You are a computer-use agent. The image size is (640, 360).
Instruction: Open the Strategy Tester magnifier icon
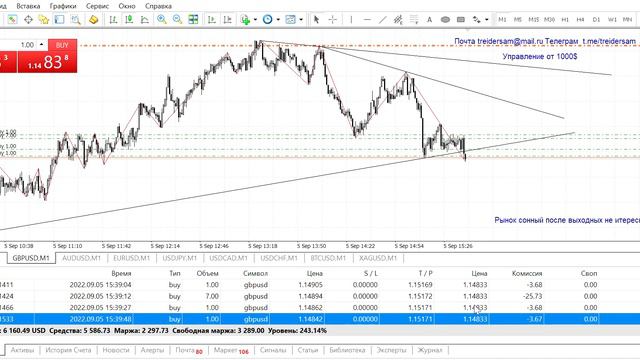(76, 19)
